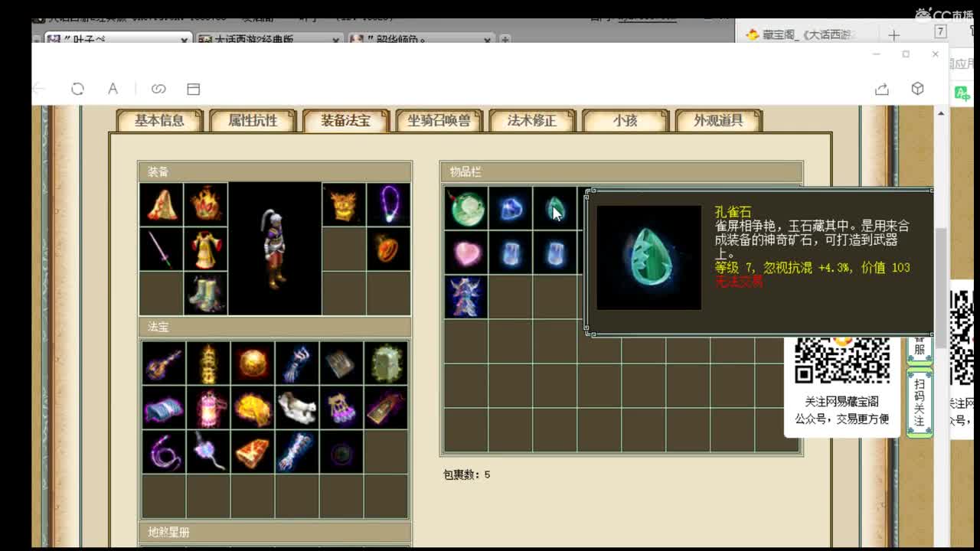Select the purple whip magic treasure
The image size is (980, 551).
[164, 452]
